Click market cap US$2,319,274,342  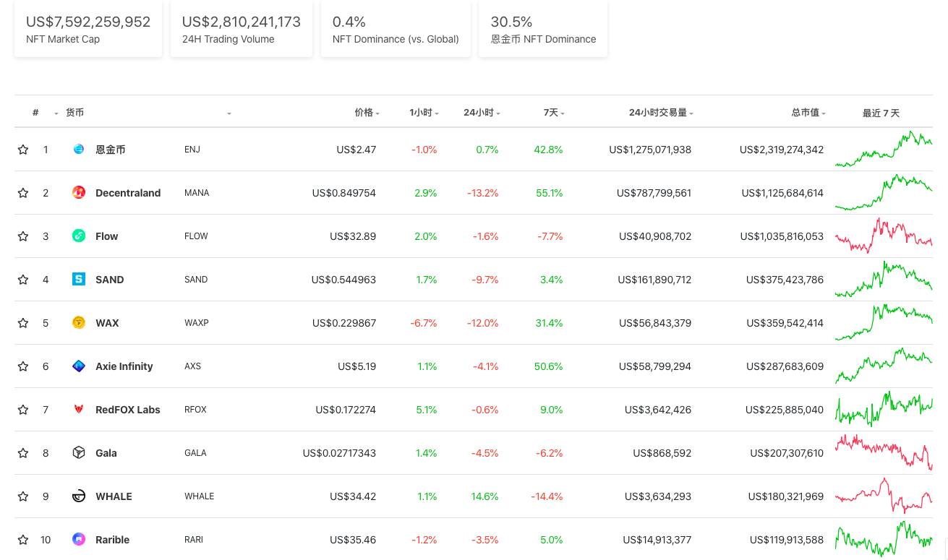(x=782, y=150)
